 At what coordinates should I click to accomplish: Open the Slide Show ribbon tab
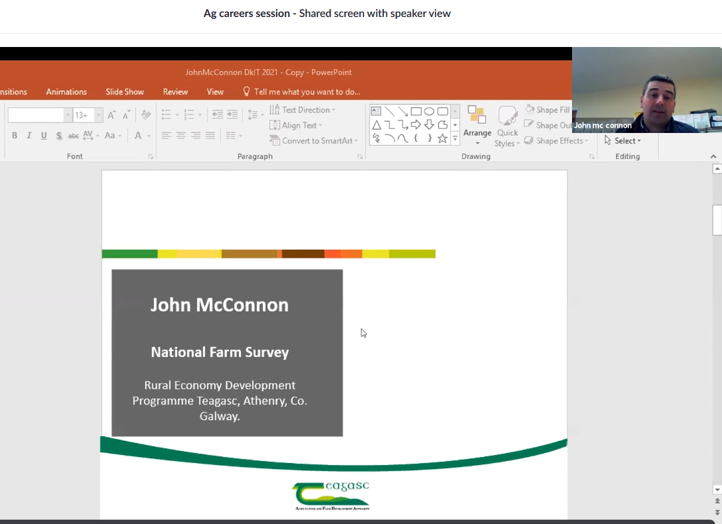click(x=125, y=92)
